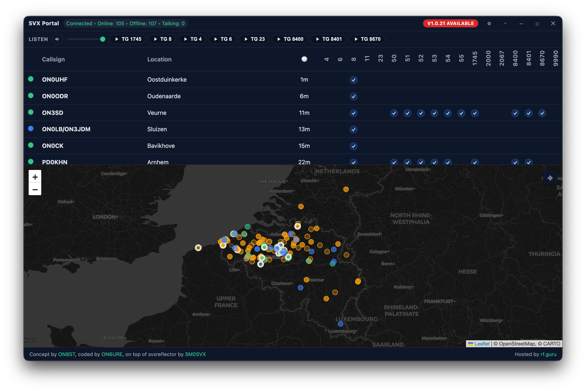Select the ON0CK Bavikhove row
Image resolution: width=586 pixels, height=392 pixels.
click(x=293, y=146)
